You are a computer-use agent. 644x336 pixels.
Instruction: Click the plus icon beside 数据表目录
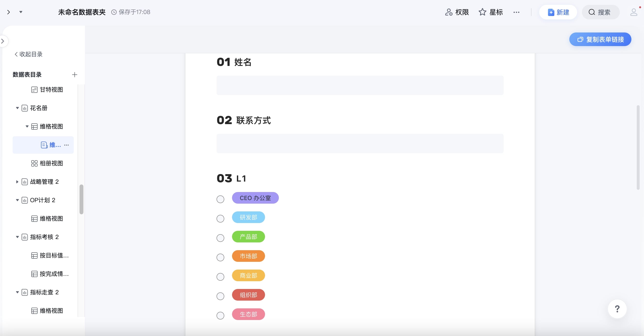pos(74,75)
